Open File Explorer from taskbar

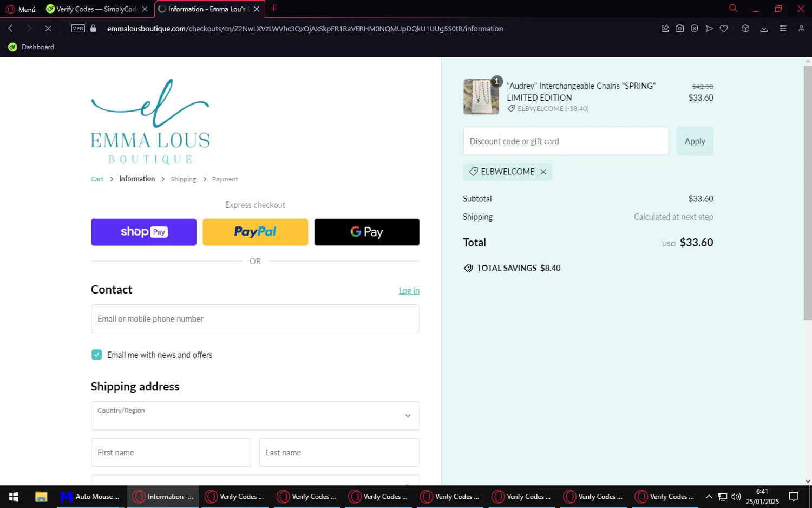[x=41, y=497]
